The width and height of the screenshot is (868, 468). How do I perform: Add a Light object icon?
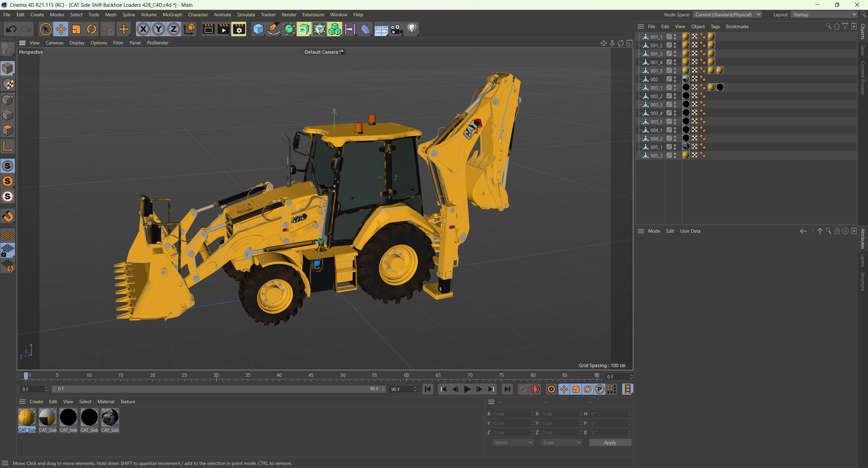tap(412, 29)
